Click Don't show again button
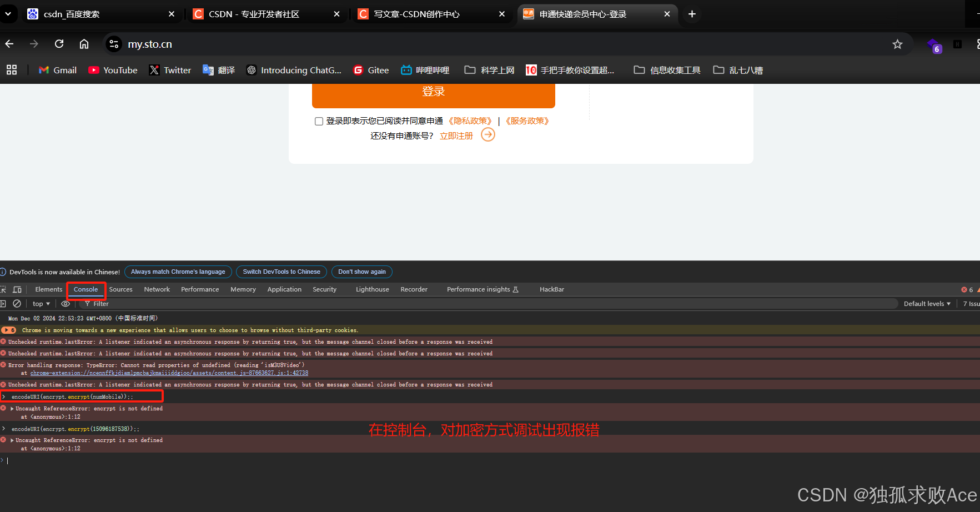 click(362, 272)
